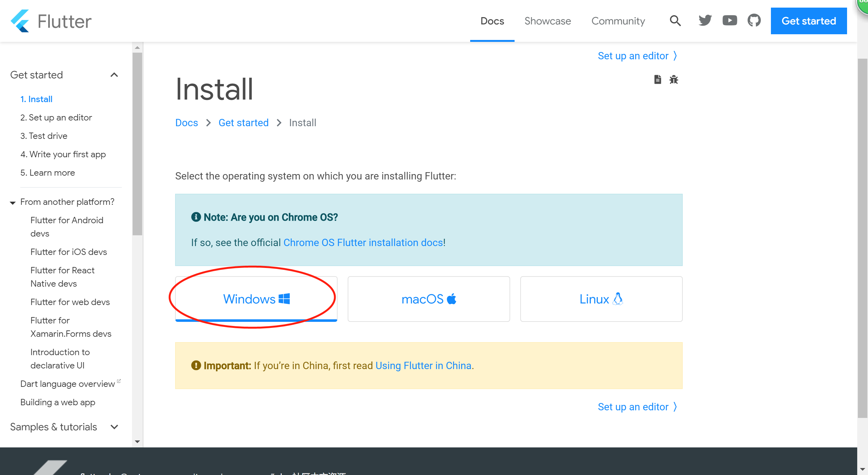Switch to the Docs tab
868x475 pixels.
pos(492,21)
